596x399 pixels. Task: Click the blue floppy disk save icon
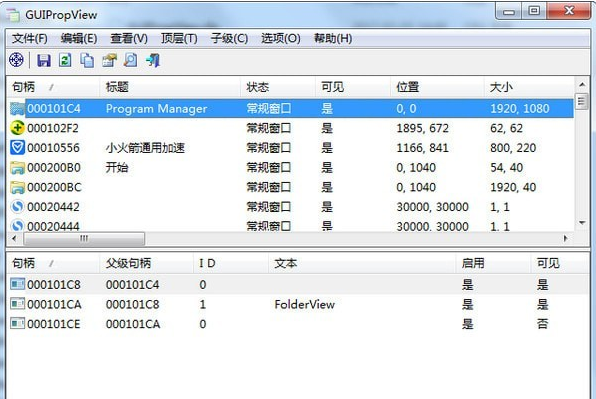click(x=44, y=60)
